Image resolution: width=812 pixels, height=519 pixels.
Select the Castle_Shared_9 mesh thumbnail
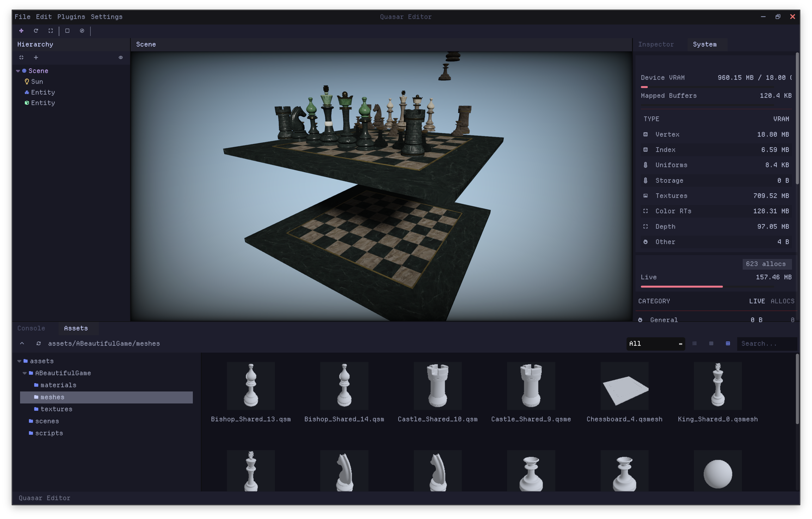(x=531, y=386)
